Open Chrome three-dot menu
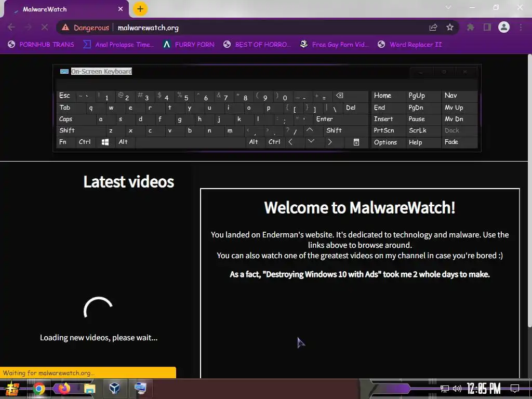 coord(521,27)
